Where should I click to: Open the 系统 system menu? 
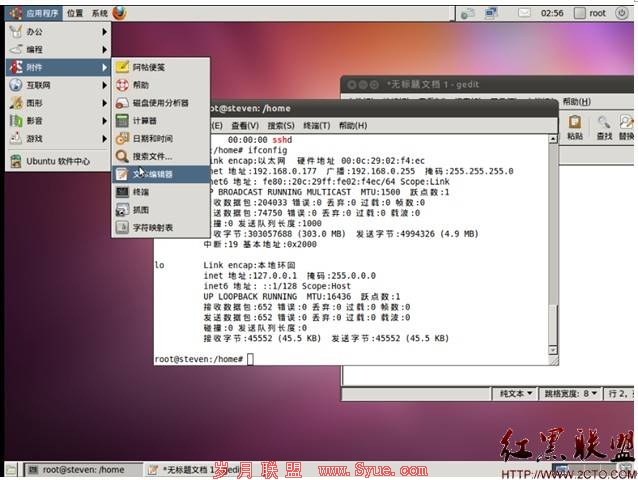(100, 13)
